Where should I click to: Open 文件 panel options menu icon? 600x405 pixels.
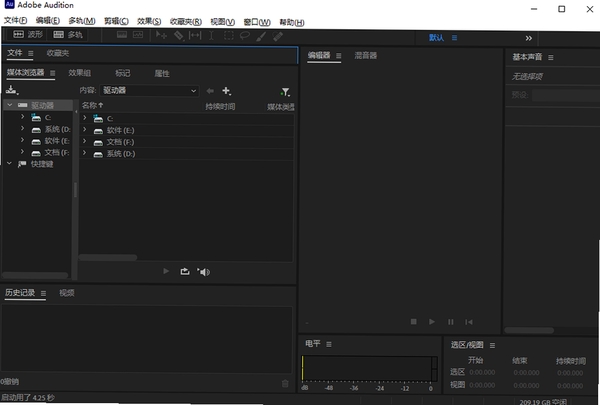coord(31,53)
